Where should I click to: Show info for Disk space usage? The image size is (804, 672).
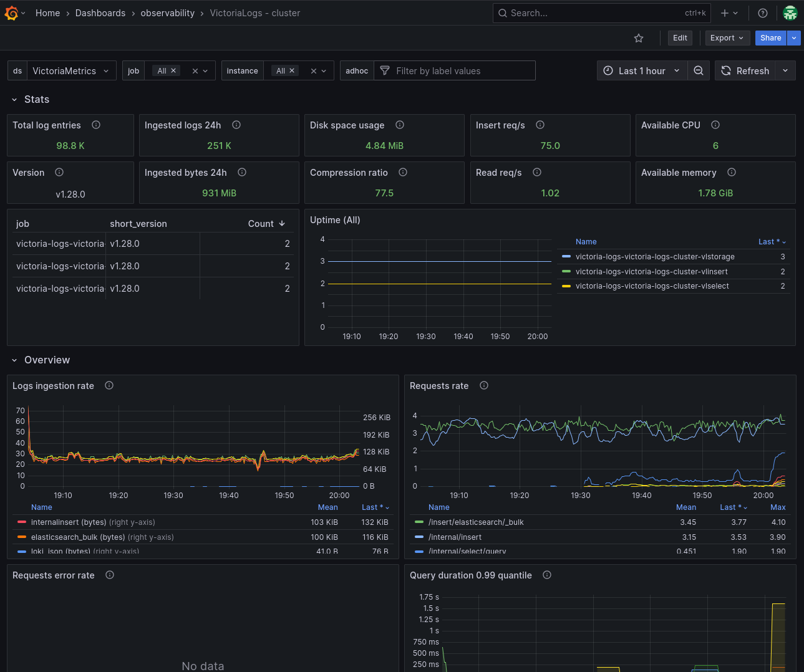(x=400, y=125)
